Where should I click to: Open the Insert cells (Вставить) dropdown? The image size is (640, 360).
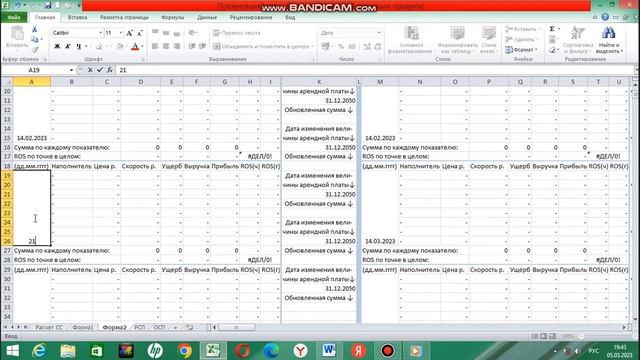[524, 29]
